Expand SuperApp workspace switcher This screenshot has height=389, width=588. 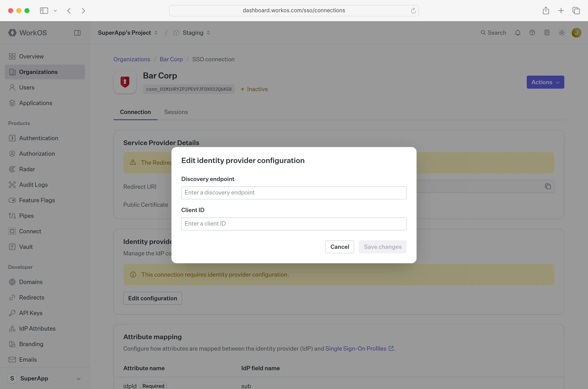click(45, 378)
